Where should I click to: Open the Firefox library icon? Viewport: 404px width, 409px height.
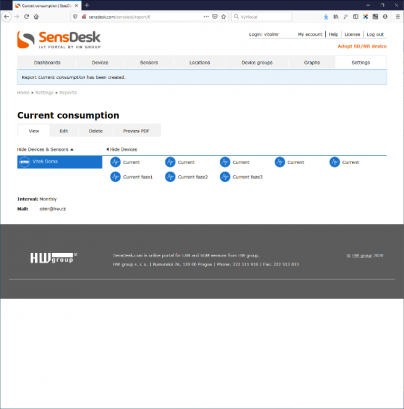point(336,17)
